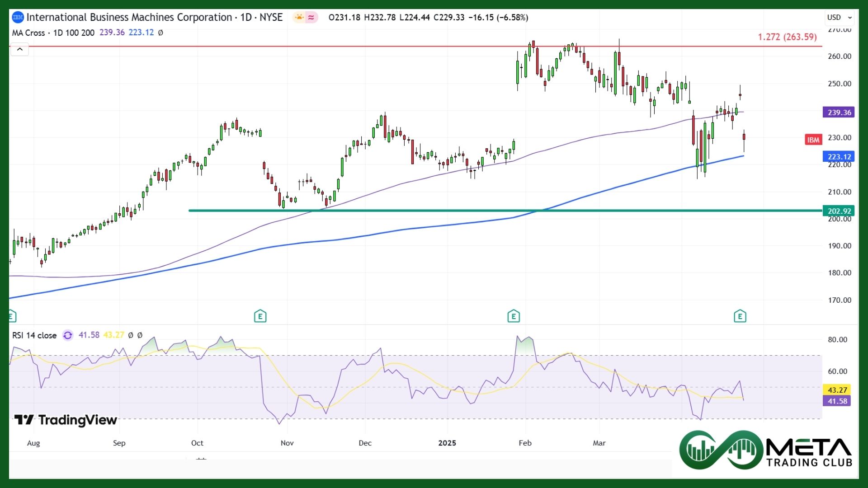This screenshot has width=868, height=488.
Task: Click the 190.00 price axis value
Action: coord(840,246)
